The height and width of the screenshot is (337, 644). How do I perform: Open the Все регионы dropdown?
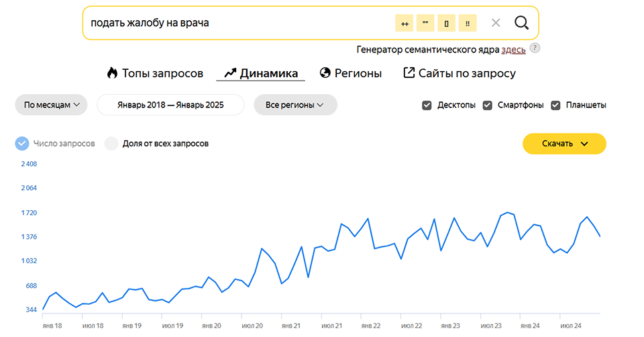coord(294,105)
